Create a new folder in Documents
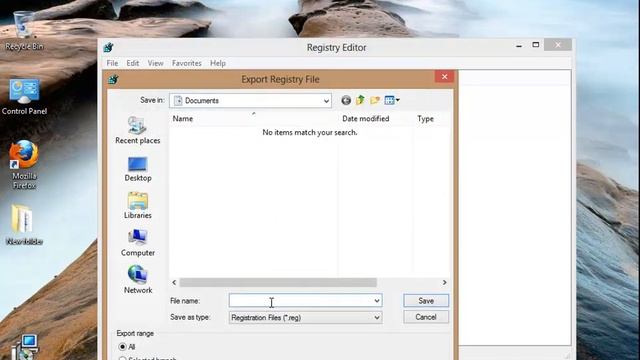Screen dimensions: 640x360 [375, 100]
